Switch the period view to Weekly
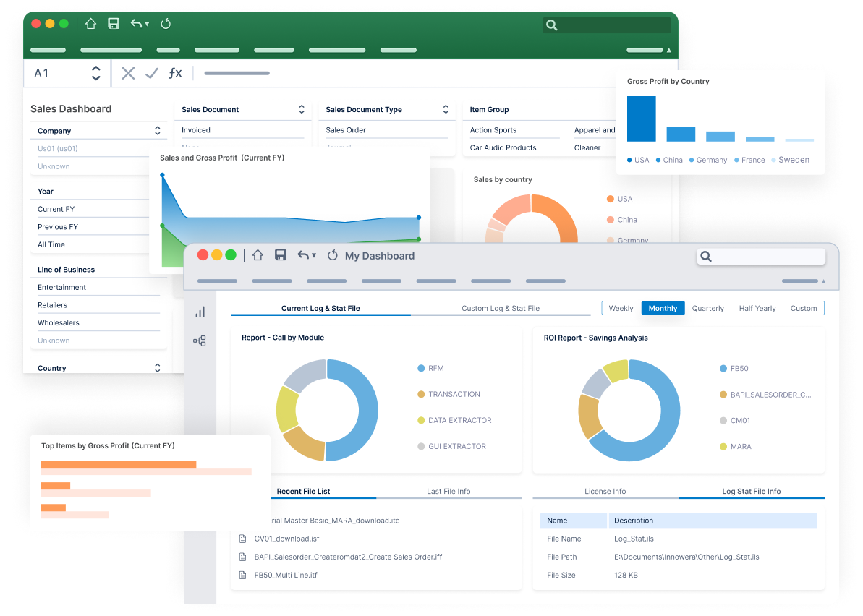The height and width of the screenshot is (616, 863). pos(621,308)
